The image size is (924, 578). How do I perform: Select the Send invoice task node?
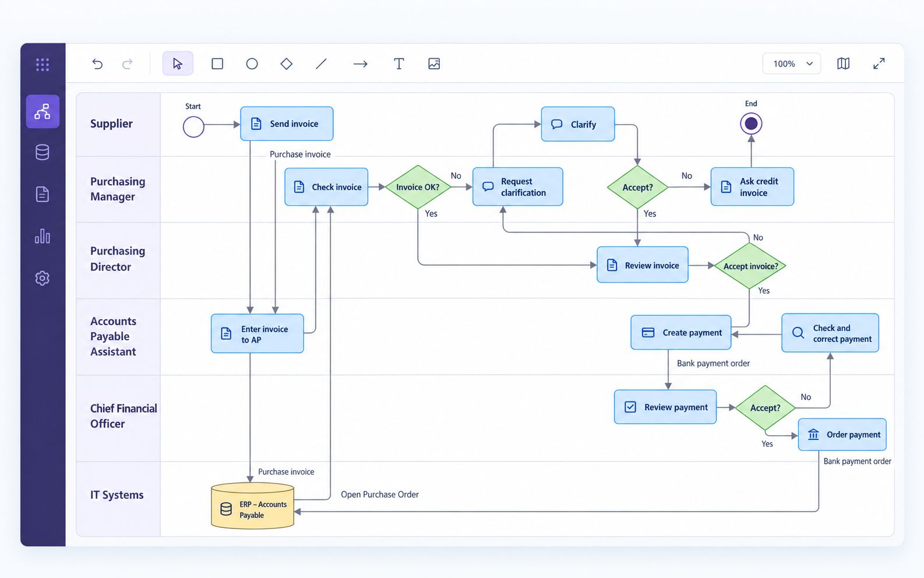287,124
